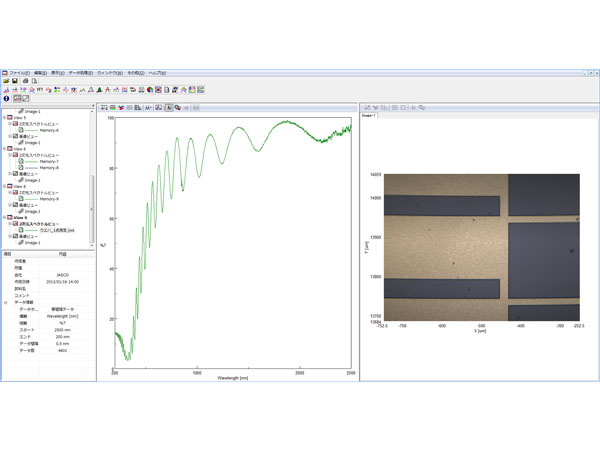Click the data table icon above the graph
This screenshot has width=600, height=451.
(138, 108)
